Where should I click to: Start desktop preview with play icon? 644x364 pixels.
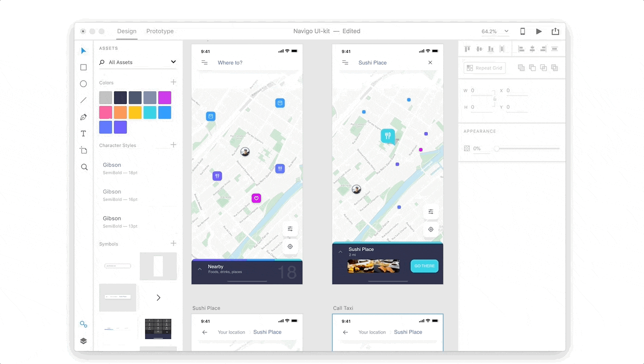point(539,31)
